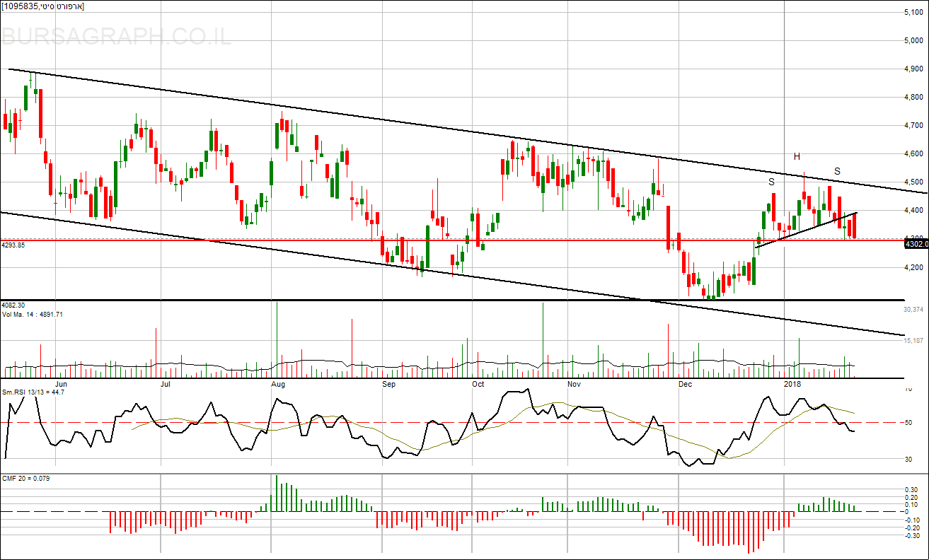The height and width of the screenshot is (560, 929).
Task: Click the 4302.0 current price tag
Action: coord(916,244)
